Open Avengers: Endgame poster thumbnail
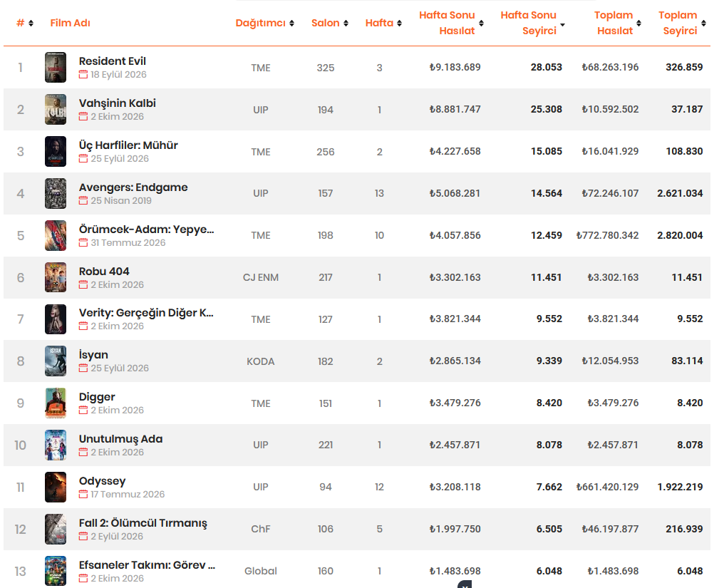719x588 pixels. (56, 194)
